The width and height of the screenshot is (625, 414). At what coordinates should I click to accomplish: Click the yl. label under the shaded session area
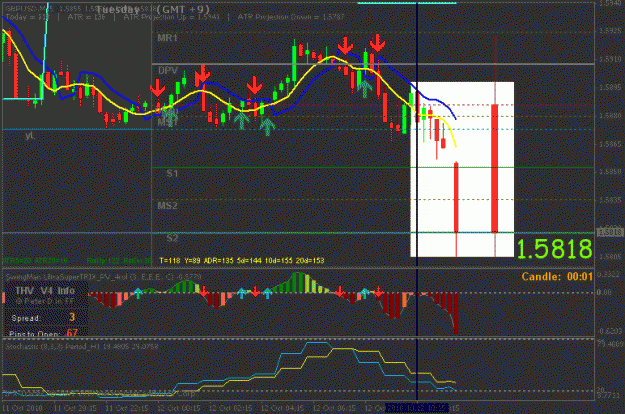30,136
